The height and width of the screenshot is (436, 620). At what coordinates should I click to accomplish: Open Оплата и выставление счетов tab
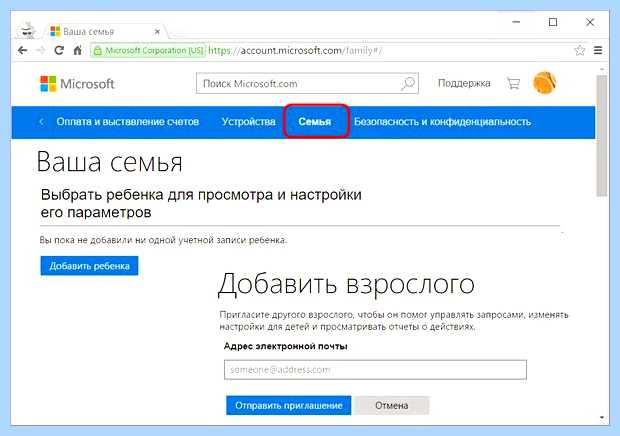pyautogui.click(x=127, y=122)
